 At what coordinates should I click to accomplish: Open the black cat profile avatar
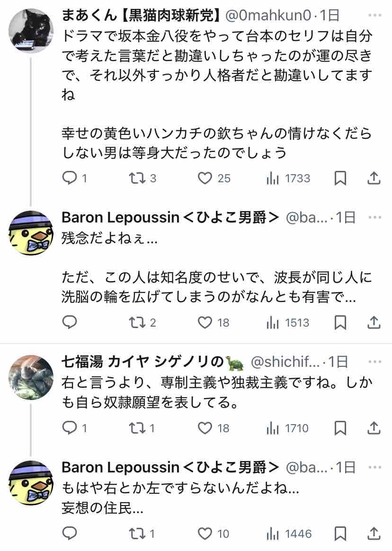tap(31, 31)
